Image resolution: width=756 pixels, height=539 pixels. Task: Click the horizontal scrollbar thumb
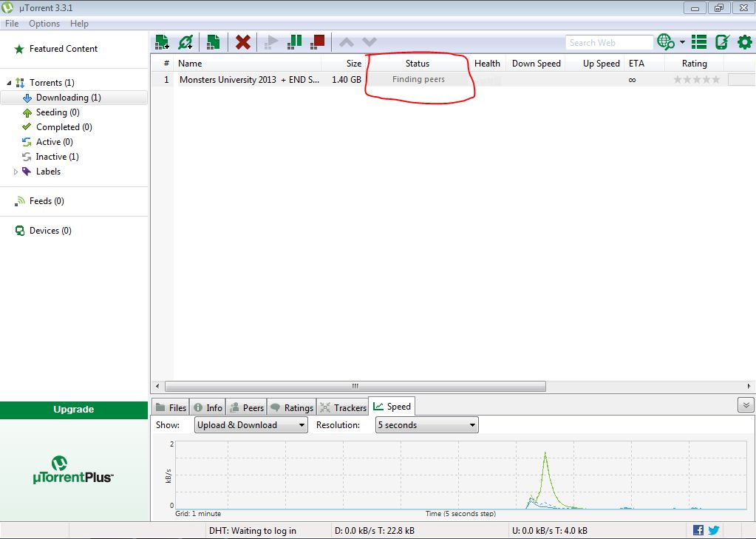click(355, 386)
